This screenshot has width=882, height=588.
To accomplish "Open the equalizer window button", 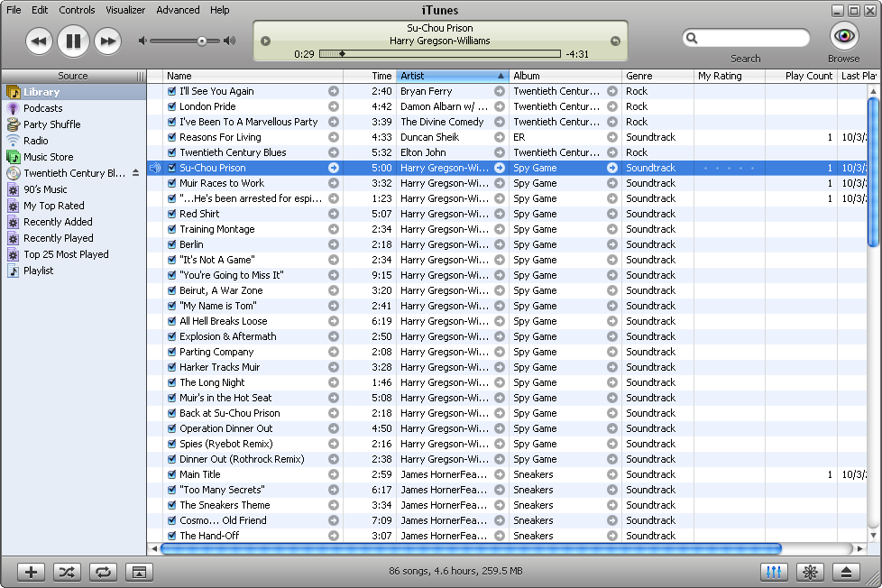I will 774,573.
